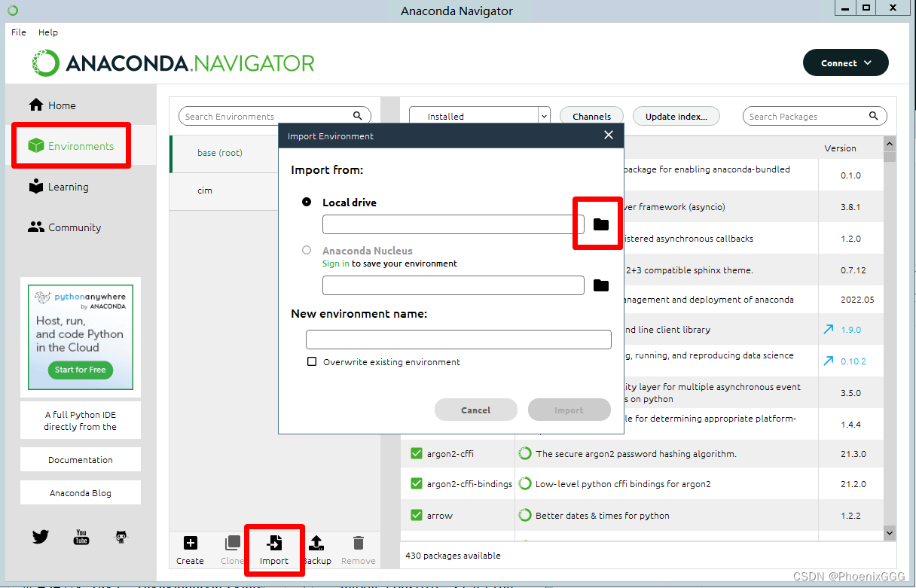Click the dialog Import button
Image resolution: width=916 pixels, height=588 pixels.
[569, 410]
